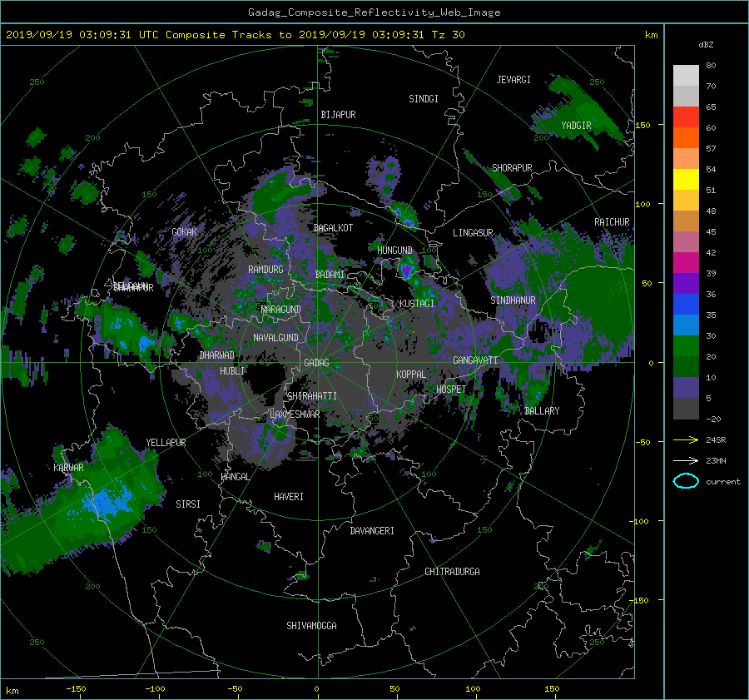Image resolution: width=749 pixels, height=700 pixels.
Task: Click the HAVERI city label
Action: (289, 497)
